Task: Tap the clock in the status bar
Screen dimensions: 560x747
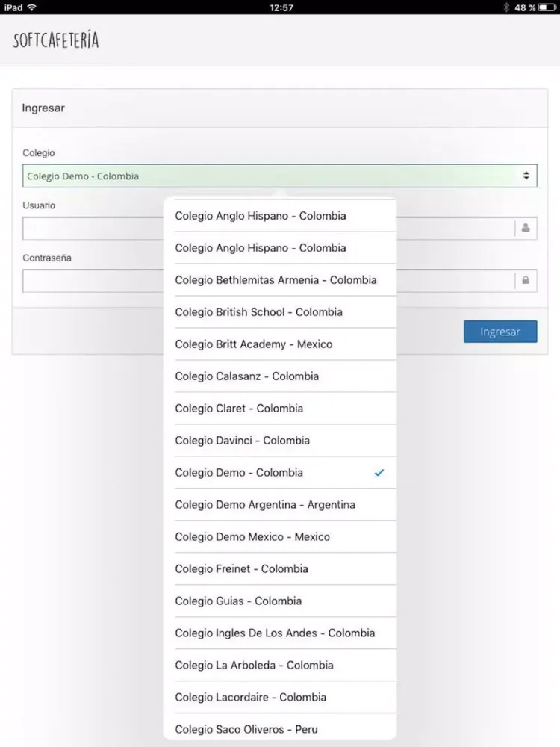Action: (x=281, y=7)
